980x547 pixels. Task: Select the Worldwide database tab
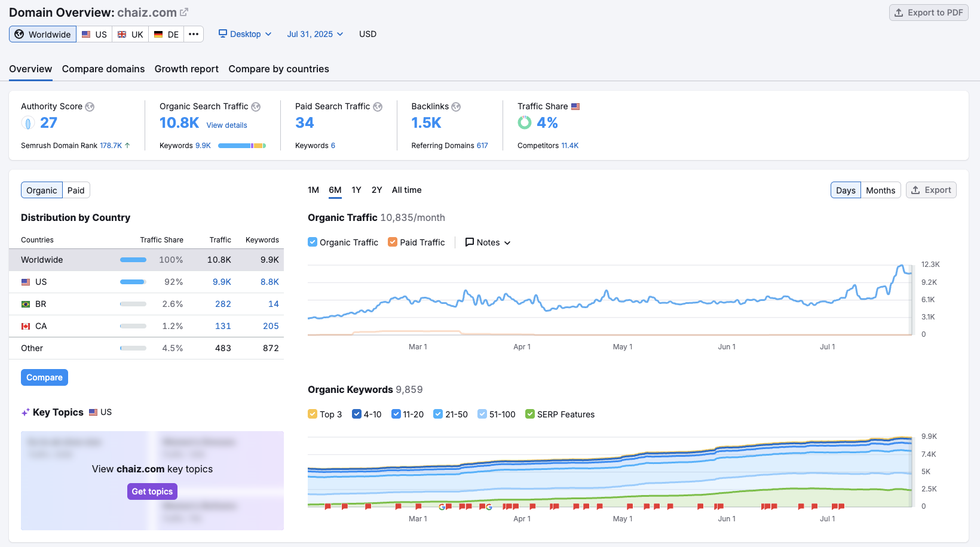(42, 34)
